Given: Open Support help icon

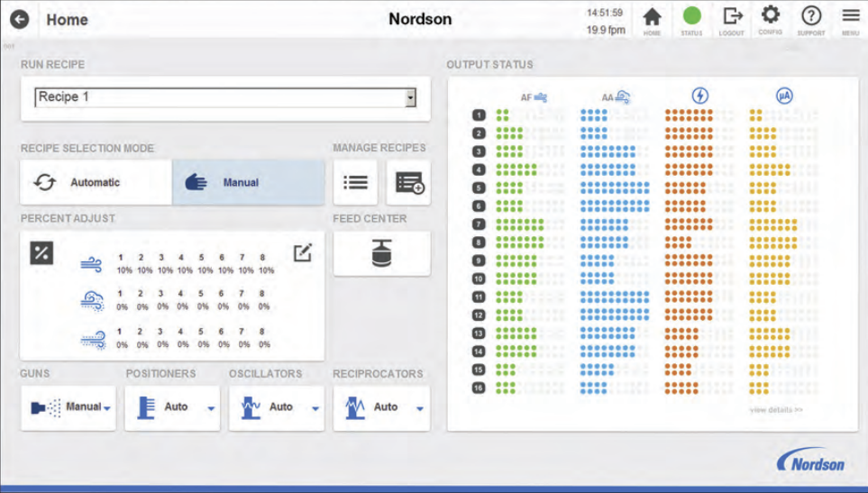Looking at the screenshot, I should point(811,15).
